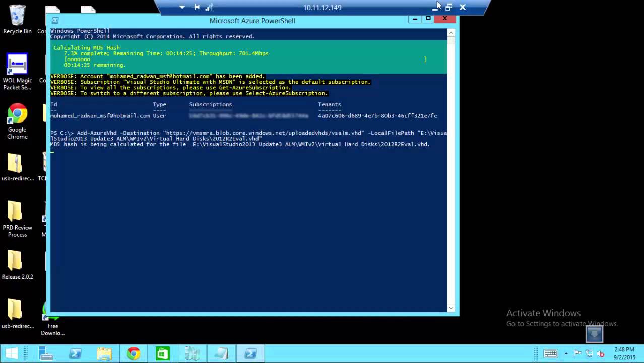Restore down the remote session window
Image resolution: width=644 pixels, height=363 pixels.
tap(448, 7)
